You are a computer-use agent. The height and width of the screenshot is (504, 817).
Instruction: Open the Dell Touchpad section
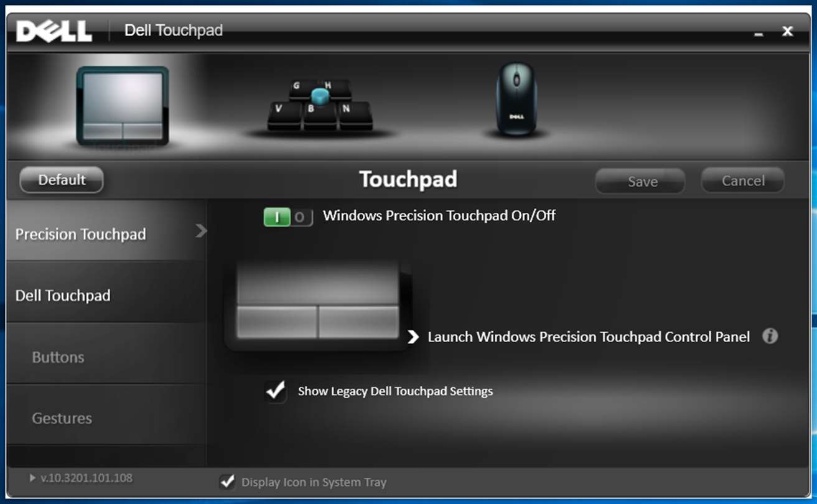(x=106, y=292)
